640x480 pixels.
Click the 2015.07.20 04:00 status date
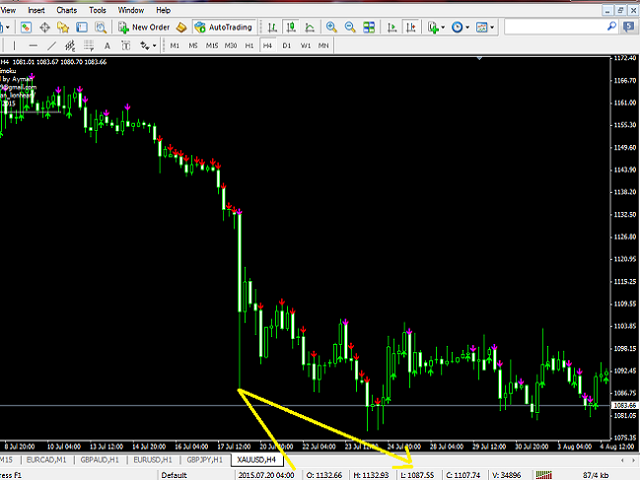point(266,475)
